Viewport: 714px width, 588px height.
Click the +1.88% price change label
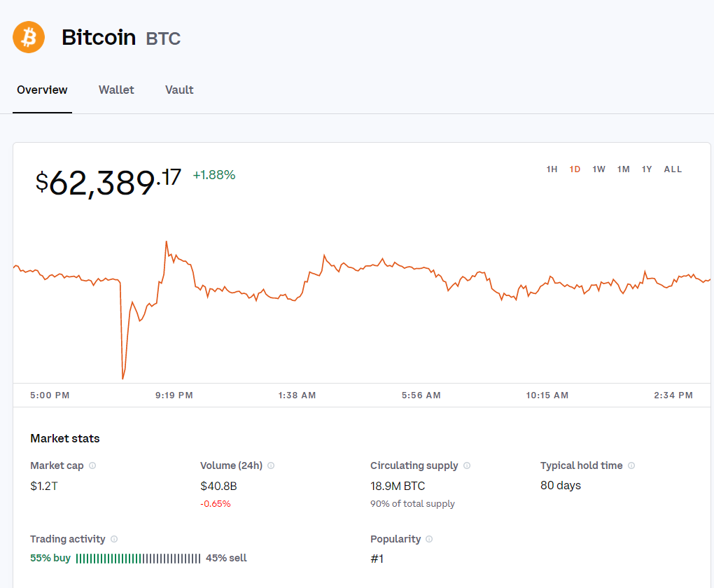click(214, 175)
